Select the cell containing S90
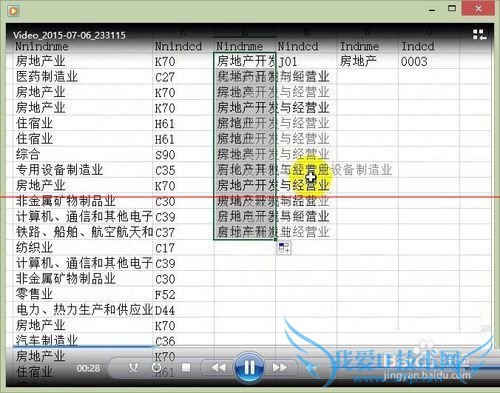 coord(183,154)
